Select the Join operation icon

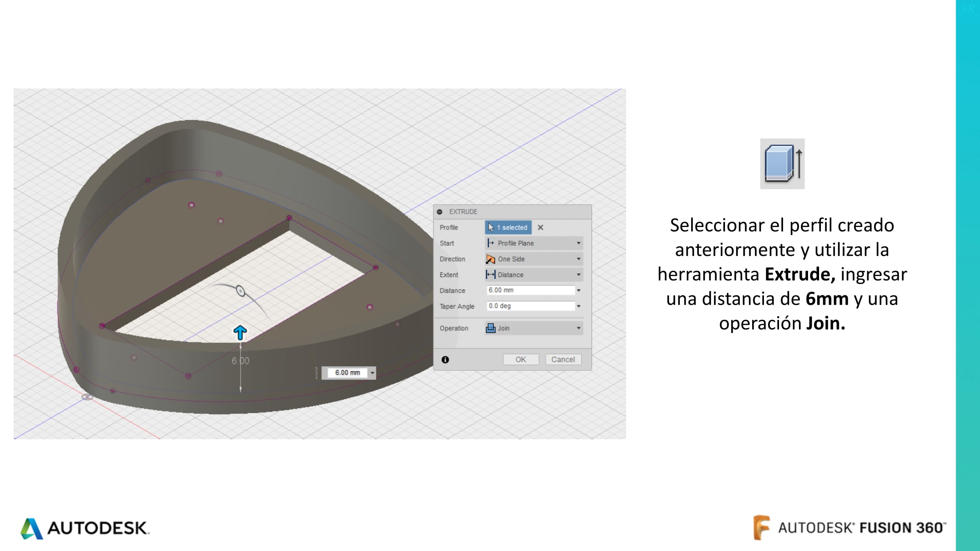(x=491, y=328)
